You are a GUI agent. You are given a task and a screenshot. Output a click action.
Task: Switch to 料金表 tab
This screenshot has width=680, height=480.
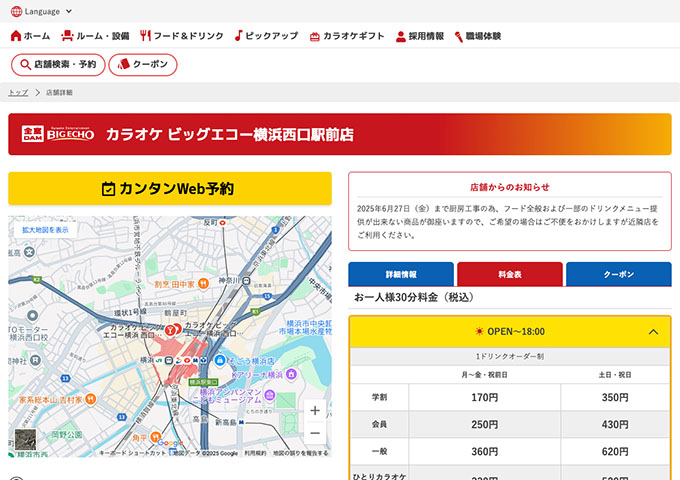(x=510, y=274)
